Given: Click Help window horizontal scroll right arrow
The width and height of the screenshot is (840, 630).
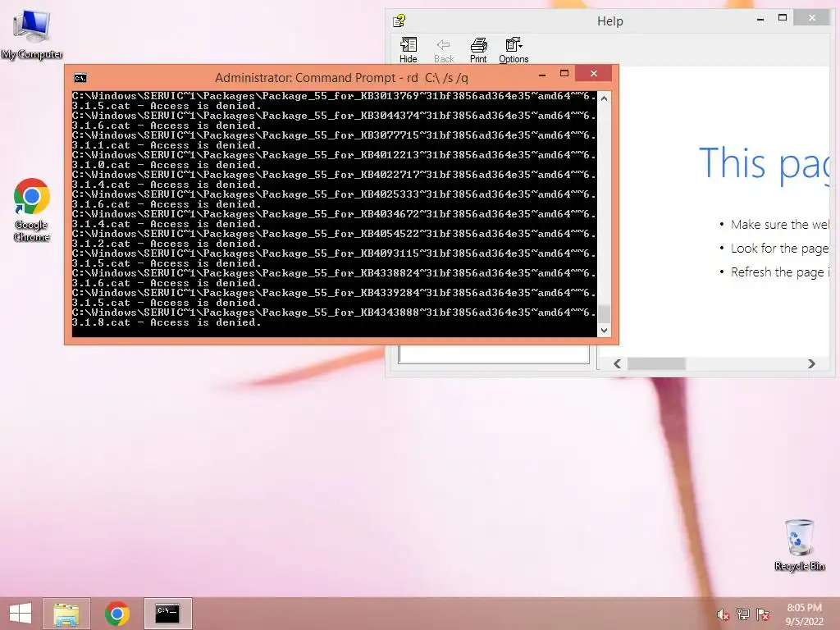Looking at the screenshot, I should (x=811, y=363).
